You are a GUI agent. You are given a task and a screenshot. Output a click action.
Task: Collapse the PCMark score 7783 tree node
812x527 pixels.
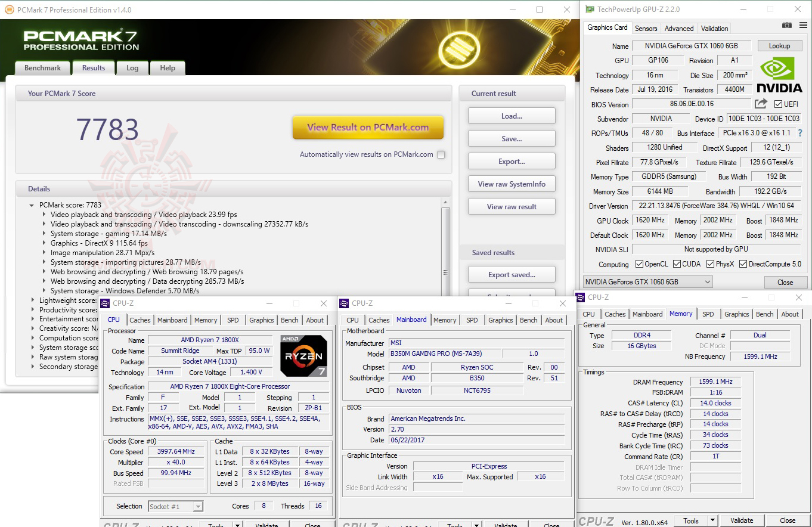pos(32,205)
